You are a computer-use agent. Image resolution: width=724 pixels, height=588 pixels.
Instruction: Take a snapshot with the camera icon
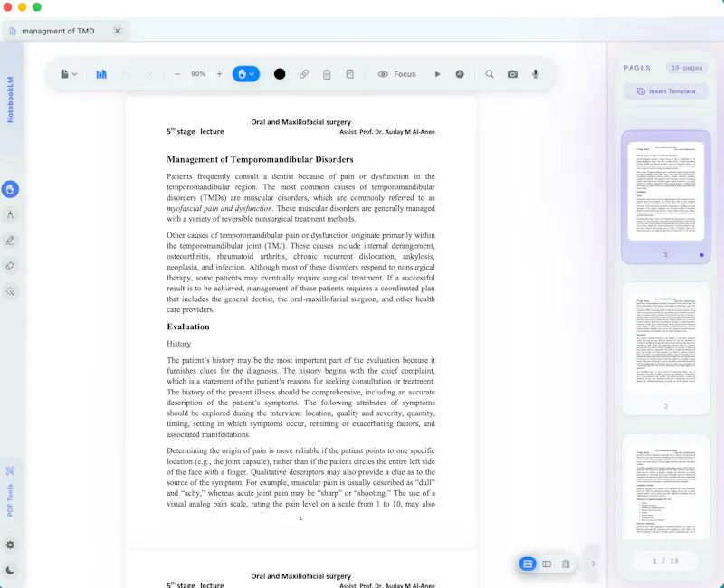pos(512,74)
